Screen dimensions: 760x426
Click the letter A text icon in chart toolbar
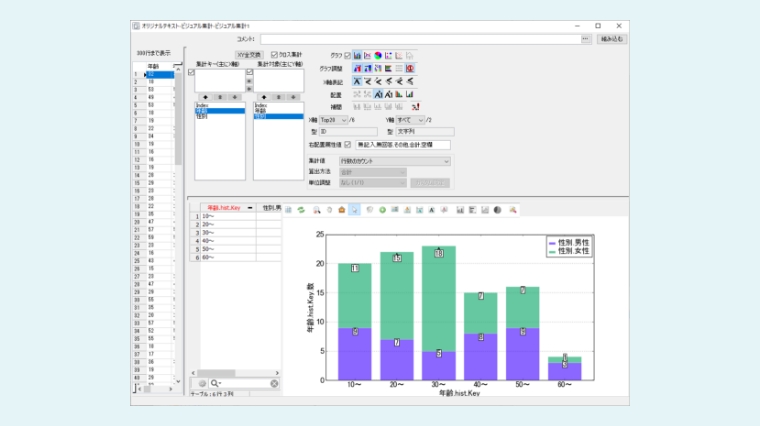tap(431, 210)
